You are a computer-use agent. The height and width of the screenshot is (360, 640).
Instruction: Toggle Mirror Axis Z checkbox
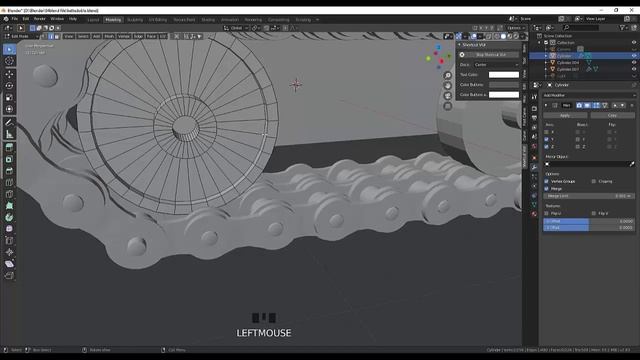547,147
